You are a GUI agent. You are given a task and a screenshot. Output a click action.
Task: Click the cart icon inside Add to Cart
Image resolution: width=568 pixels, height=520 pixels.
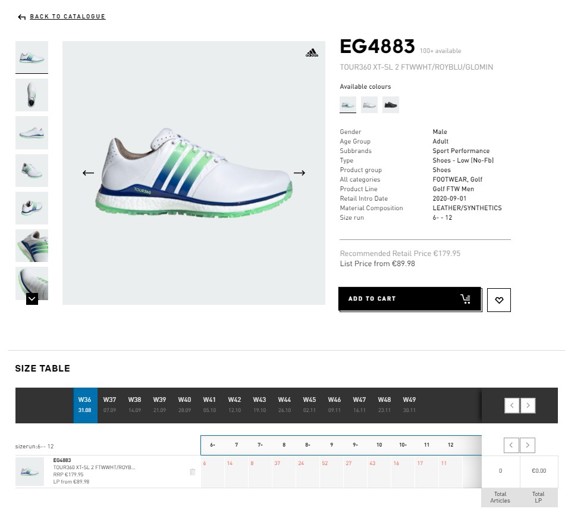click(465, 299)
